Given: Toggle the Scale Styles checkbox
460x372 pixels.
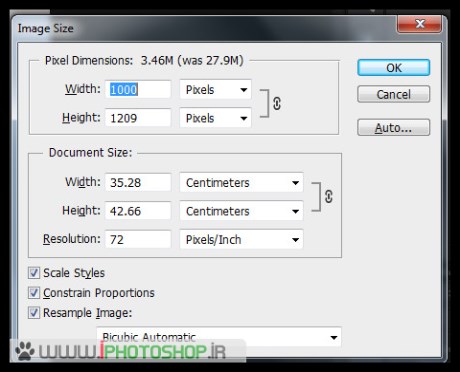Looking at the screenshot, I should tap(34, 273).
